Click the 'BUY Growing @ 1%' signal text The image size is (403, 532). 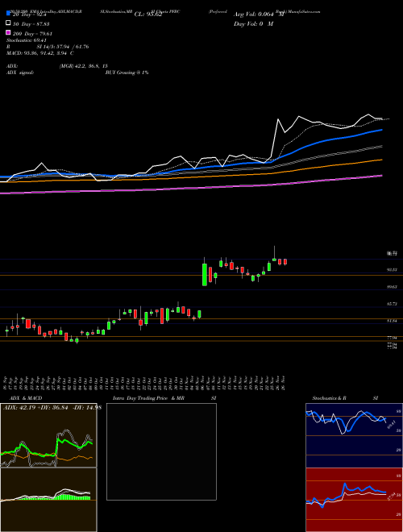tap(127, 73)
